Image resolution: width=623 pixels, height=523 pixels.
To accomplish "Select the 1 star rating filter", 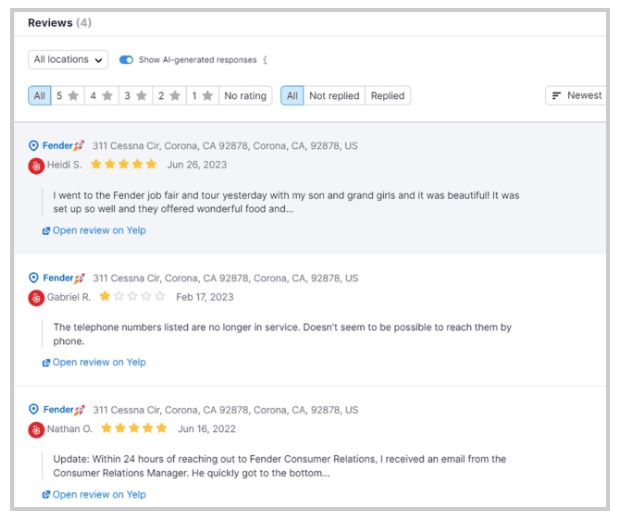I will pos(200,96).
